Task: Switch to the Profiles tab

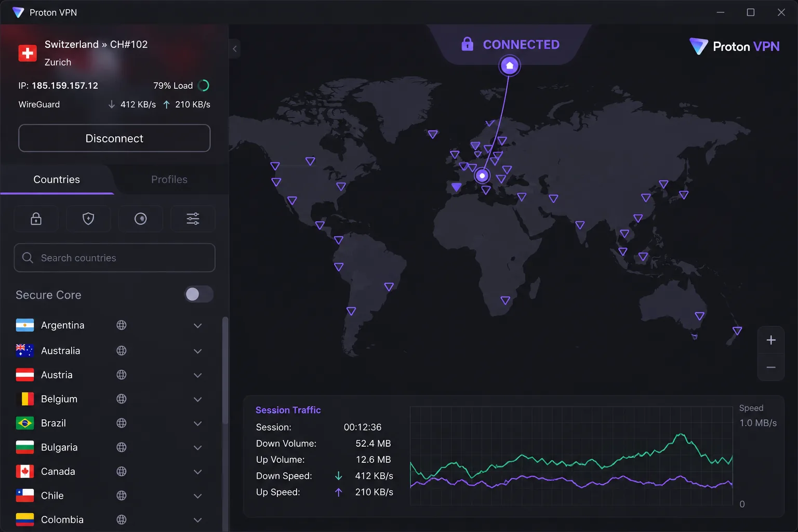Action: coord(169,179)
